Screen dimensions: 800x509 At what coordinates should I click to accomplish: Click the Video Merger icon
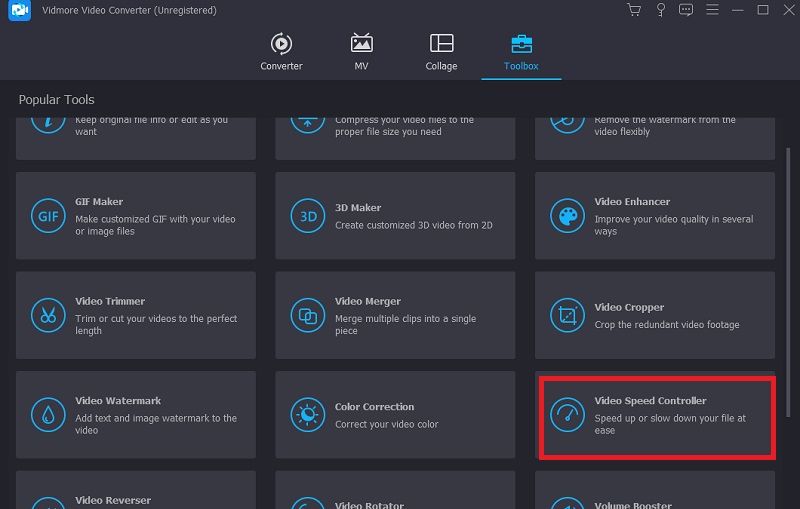(308, 315)
